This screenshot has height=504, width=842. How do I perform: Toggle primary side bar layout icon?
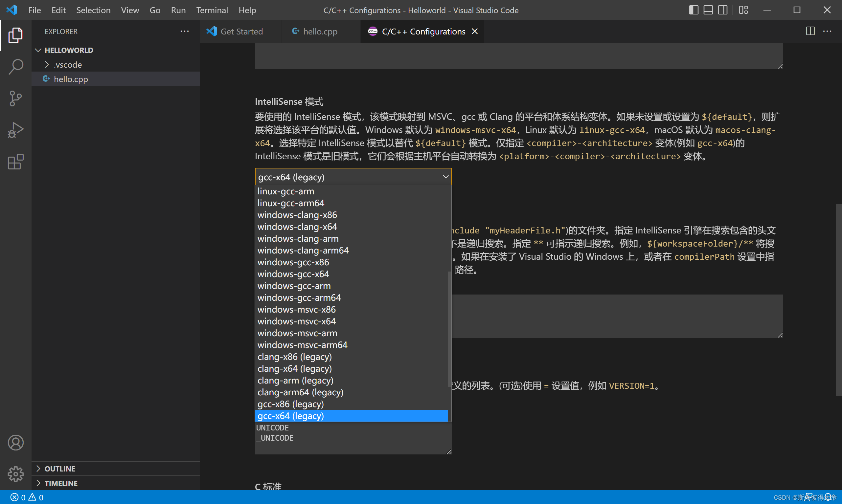click(694, 10)
